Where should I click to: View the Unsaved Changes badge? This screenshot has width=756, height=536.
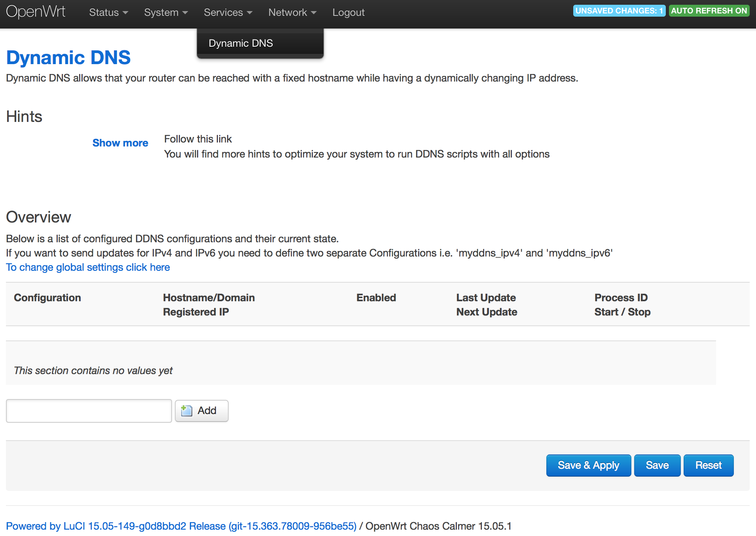coord(619,11)
